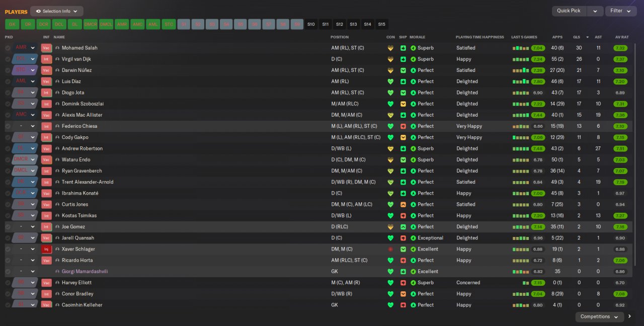Click the player profile icon beside Giorgi Mamardashvili
Viewport: 644px width, 326px height.
57,272
